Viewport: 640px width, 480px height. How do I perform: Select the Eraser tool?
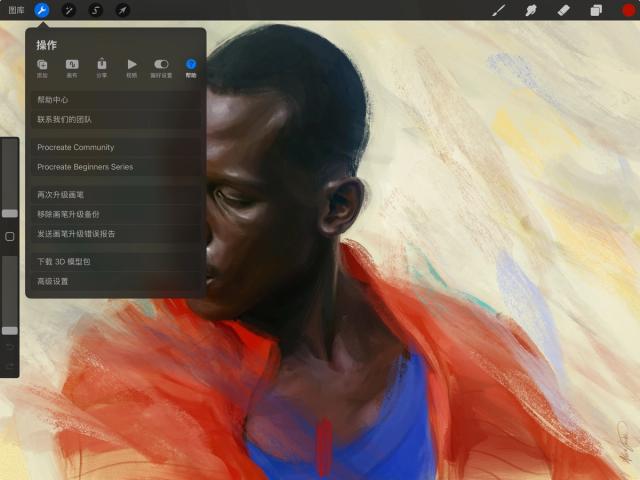coord(563,10)
